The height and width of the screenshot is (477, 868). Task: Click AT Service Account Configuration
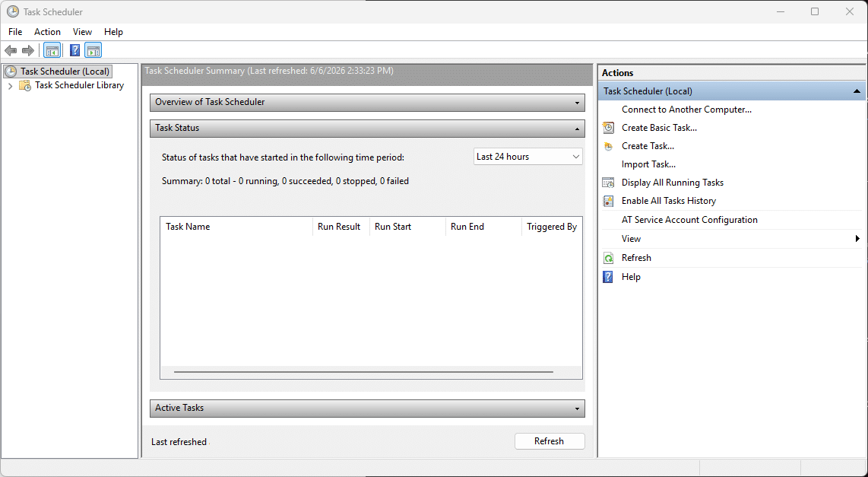pyautogui.click(x=689, y=220)
